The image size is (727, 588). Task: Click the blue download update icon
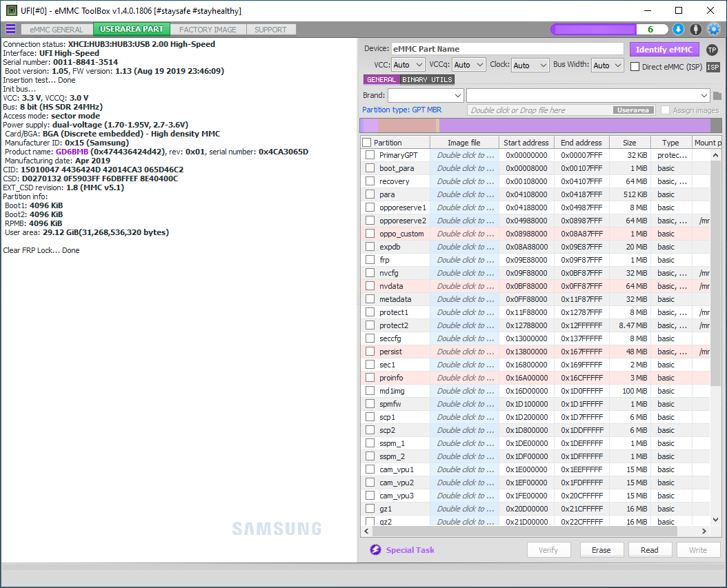pyautogui.click(x=678, y=29)
